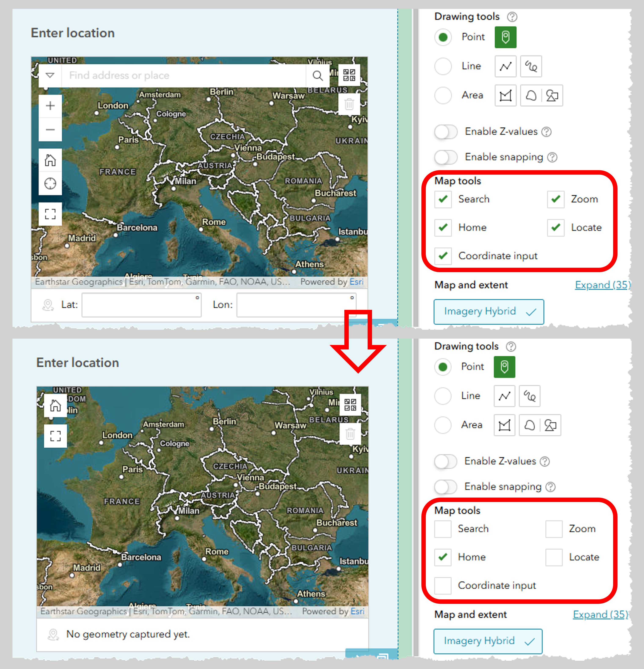644x669 pixels.
Task: Open the QR code scanner icon
Action: click(x=349, y=75)
